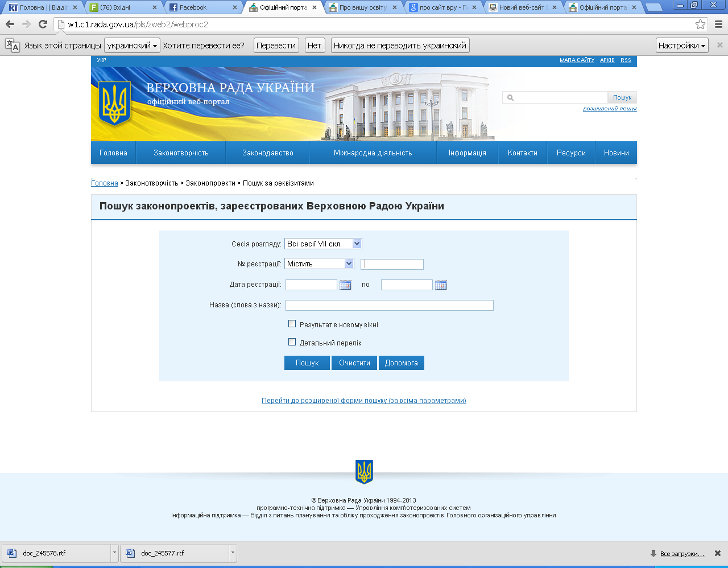
Task: Open the 'АРХІВ' link
Action: click(x=607, y=60)
